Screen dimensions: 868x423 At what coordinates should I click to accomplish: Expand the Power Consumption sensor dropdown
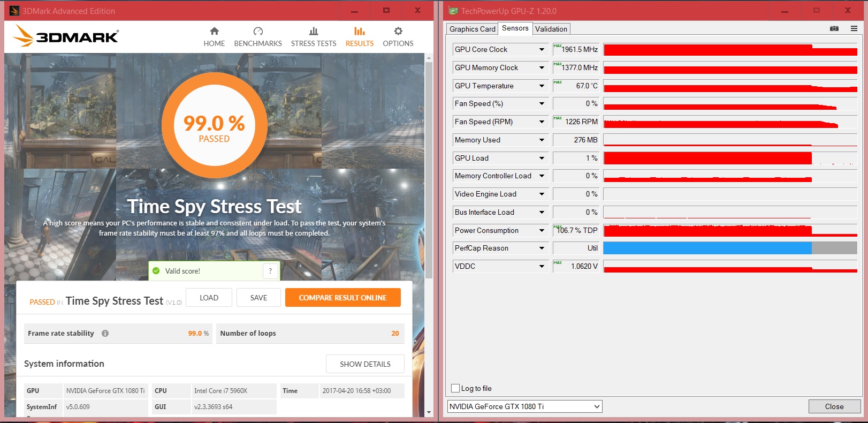pyautogui.click(x=542, y=230)
